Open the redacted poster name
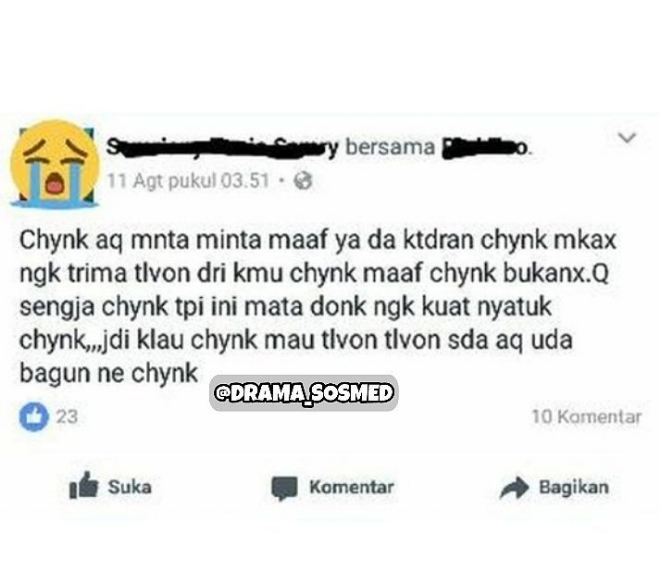 coord(222,147)
